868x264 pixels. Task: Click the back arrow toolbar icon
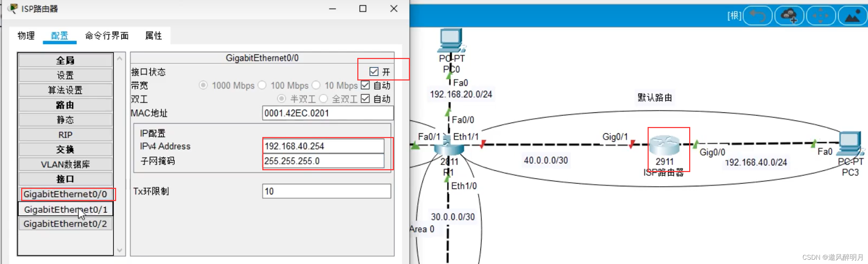click(x=758, y=16)
